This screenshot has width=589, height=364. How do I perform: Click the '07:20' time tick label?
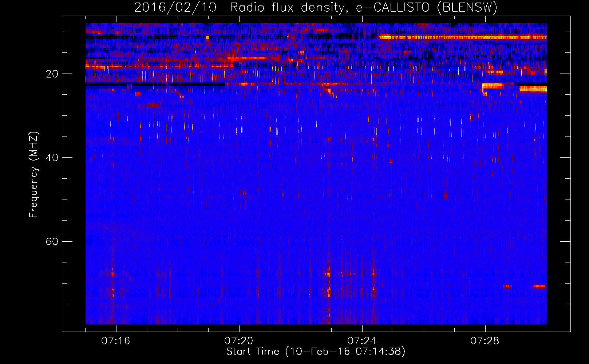click(239, 341)
